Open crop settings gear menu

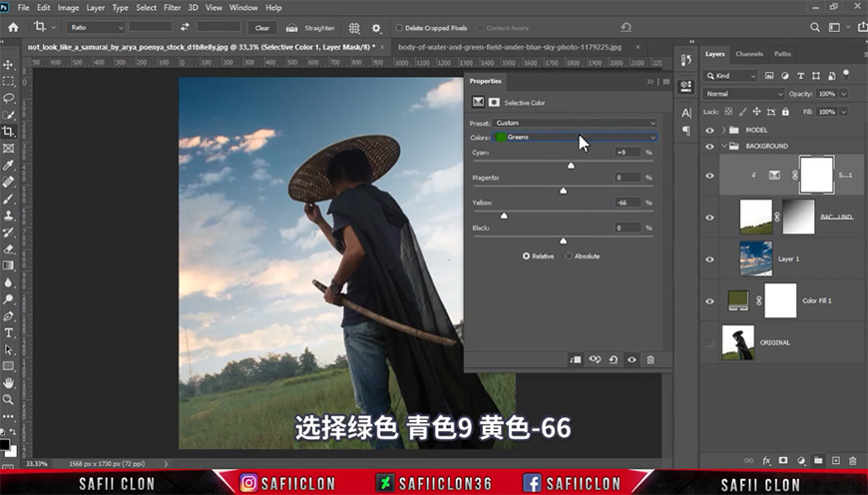[376, 28]
